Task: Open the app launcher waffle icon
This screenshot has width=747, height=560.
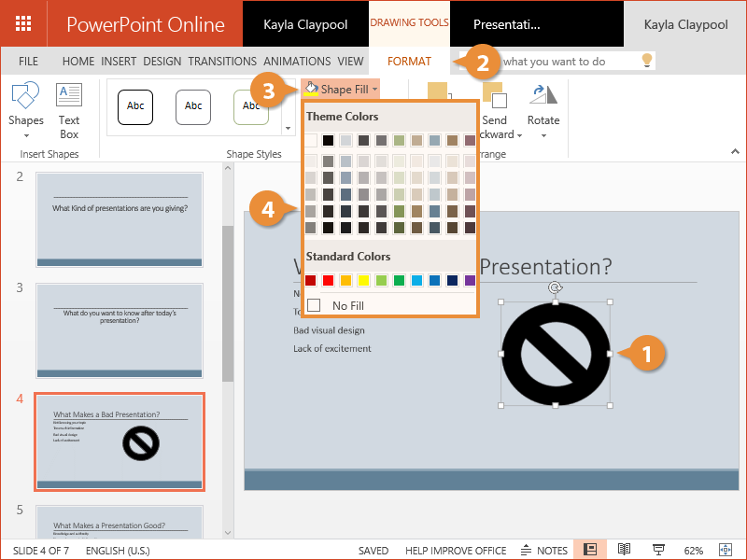Action: (25, 23)
